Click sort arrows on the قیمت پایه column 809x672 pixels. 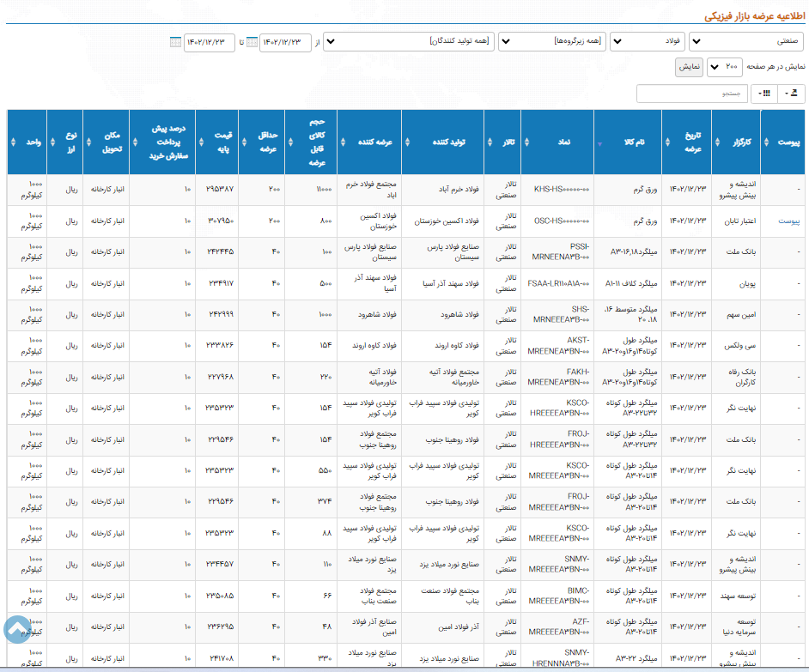201,142
